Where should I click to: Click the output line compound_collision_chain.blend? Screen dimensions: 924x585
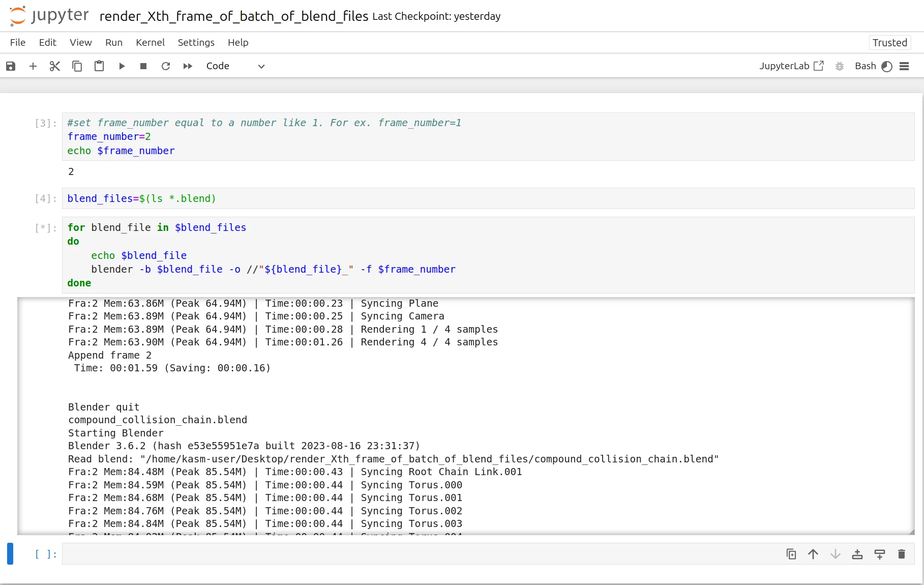(158, 420)
